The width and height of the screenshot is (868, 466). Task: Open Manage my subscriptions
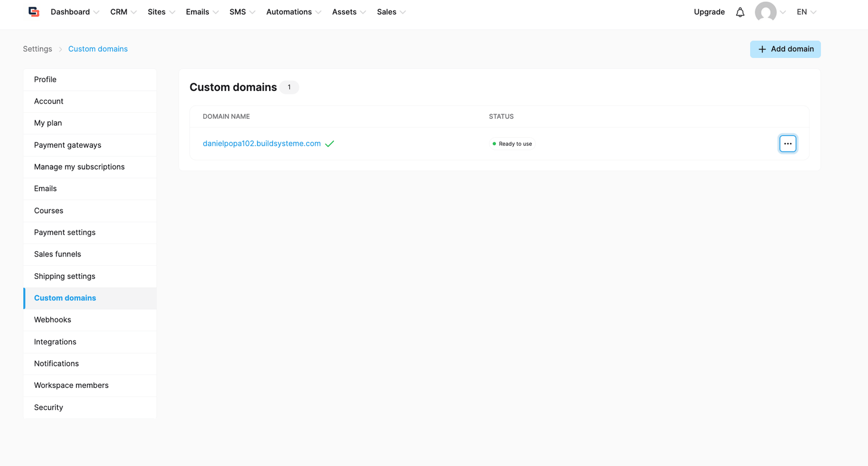(90, 167)
